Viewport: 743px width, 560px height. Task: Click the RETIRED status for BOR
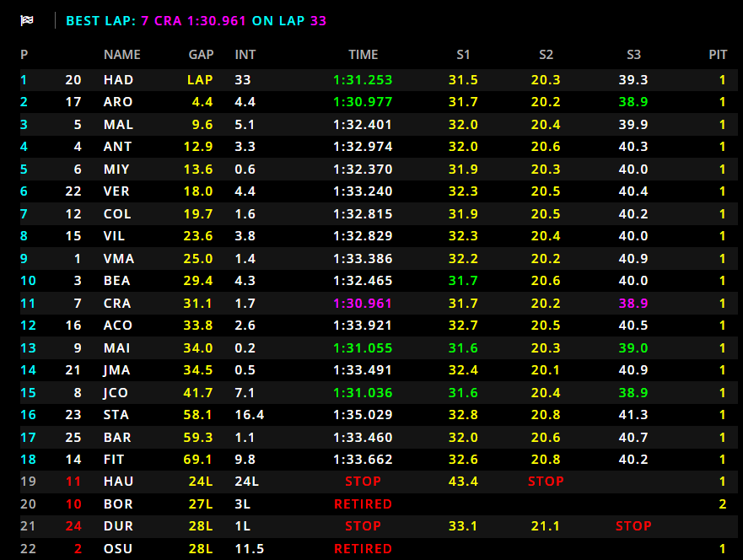(x=363, y=503)
